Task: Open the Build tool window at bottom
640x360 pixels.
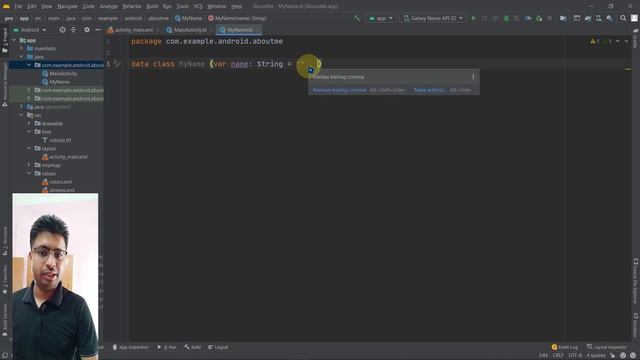Action: click(x=193, y=347)
